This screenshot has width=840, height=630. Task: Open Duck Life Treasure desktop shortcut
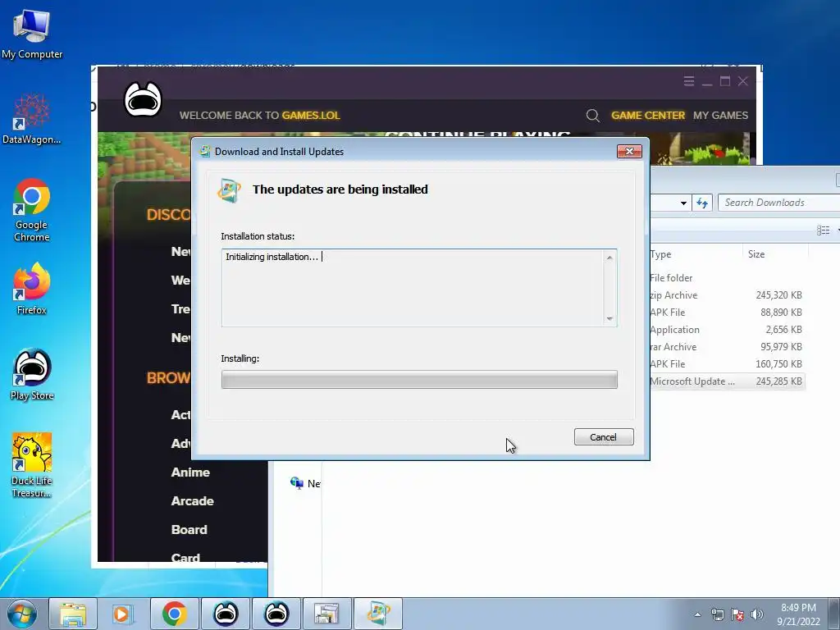(32, 465)
